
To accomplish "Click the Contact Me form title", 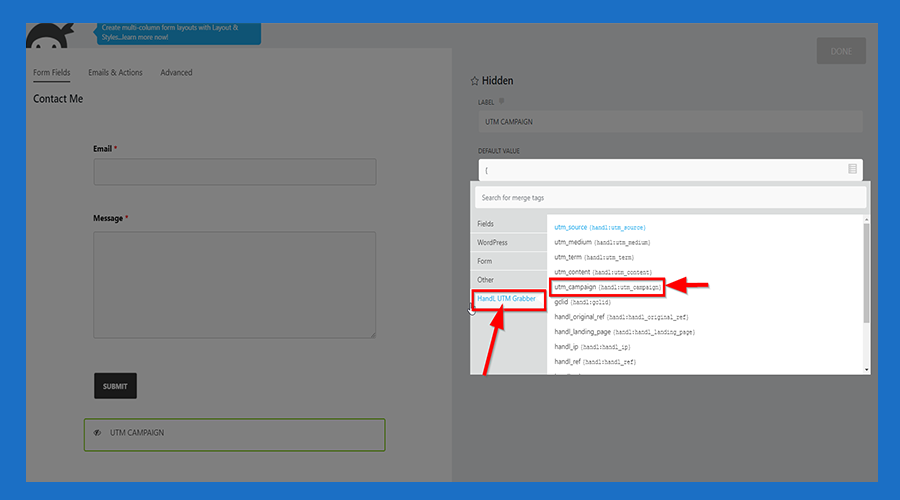I will tap(58, 99).
